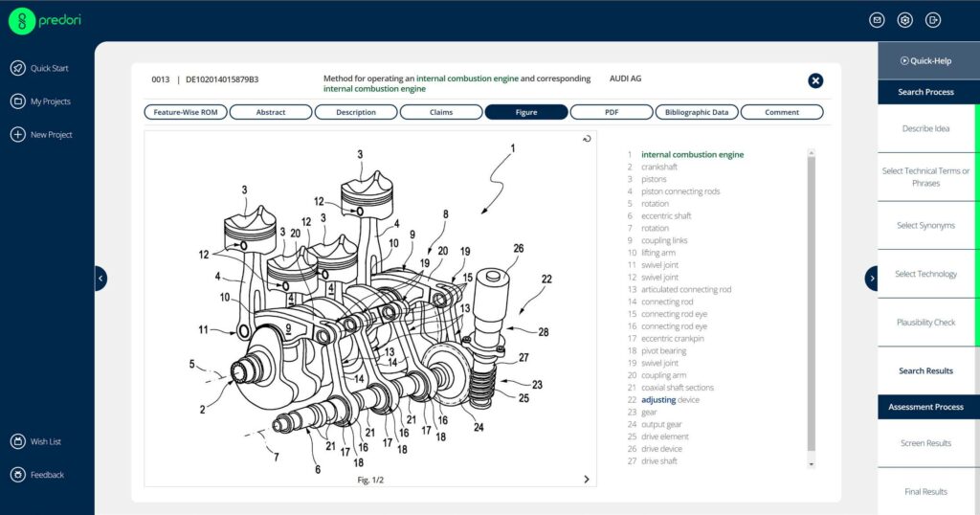
Task: Click 'lifting arm' entry
Action: 658,253
